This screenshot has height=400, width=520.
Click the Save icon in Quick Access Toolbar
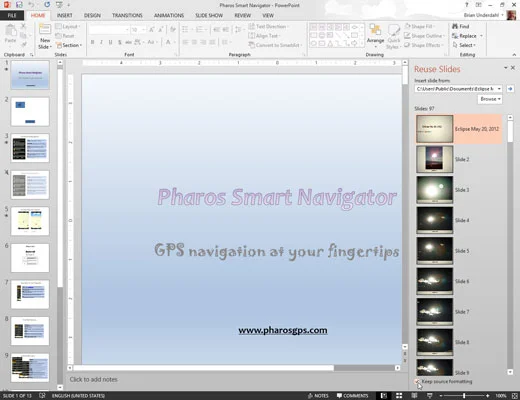pos(19,5)
